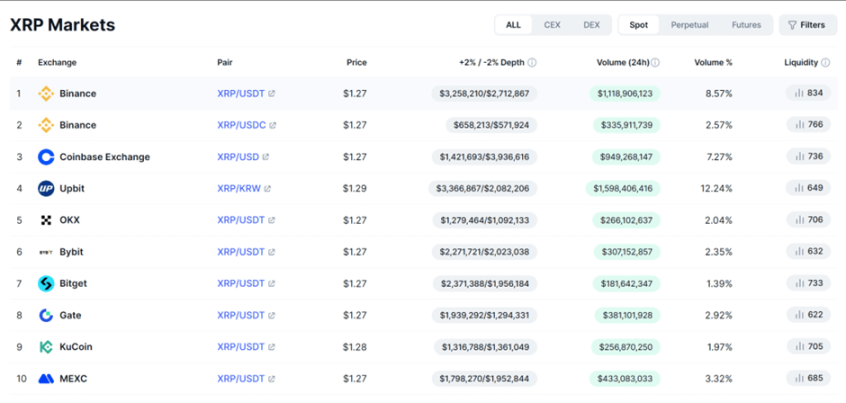846x403 pixels.
Task: Click the info icon beside Liquidity header
Action: coord(826,62)
